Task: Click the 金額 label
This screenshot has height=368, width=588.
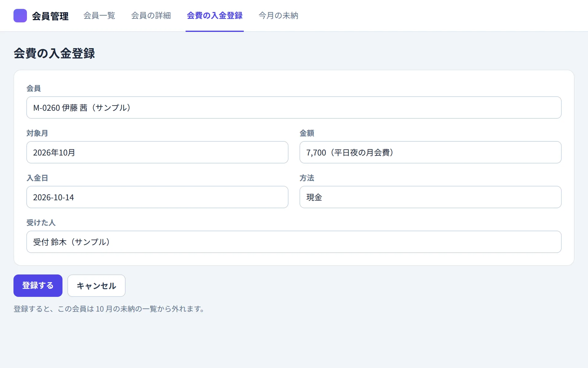Action: coord(307,133)
